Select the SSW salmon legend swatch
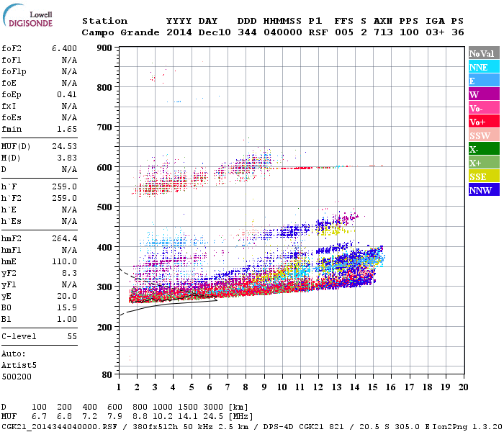504x432 pixels. tap(484, 135)
